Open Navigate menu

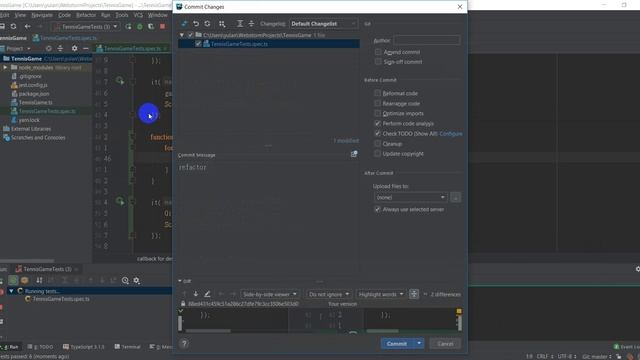(42, 15)
